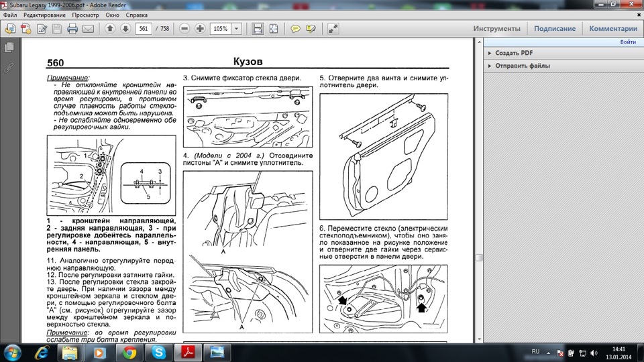
Task: Open the picture viewer taskbar icon
Action: point(217,353)
